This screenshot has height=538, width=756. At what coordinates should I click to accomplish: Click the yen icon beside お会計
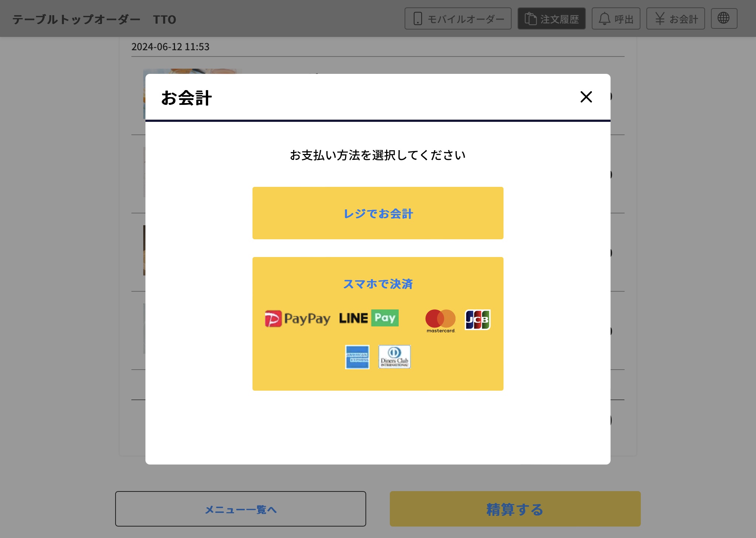pos(660,18)
